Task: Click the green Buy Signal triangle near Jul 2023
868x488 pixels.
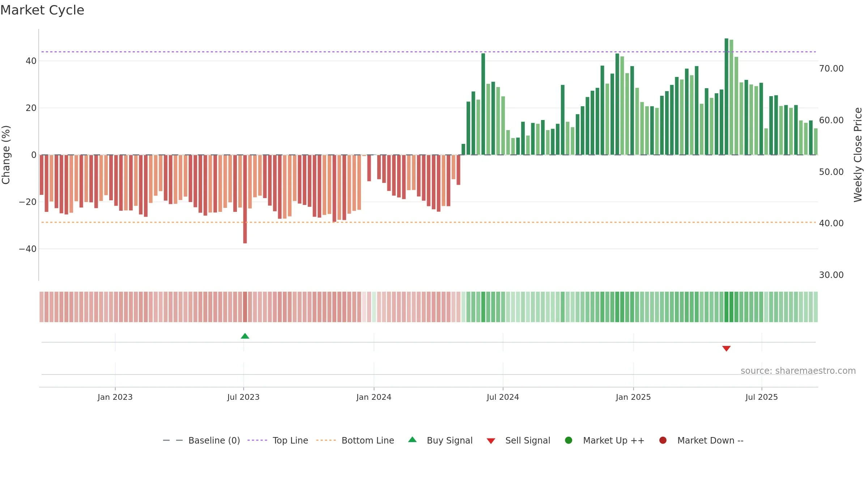Action: (x=245, y=336)
